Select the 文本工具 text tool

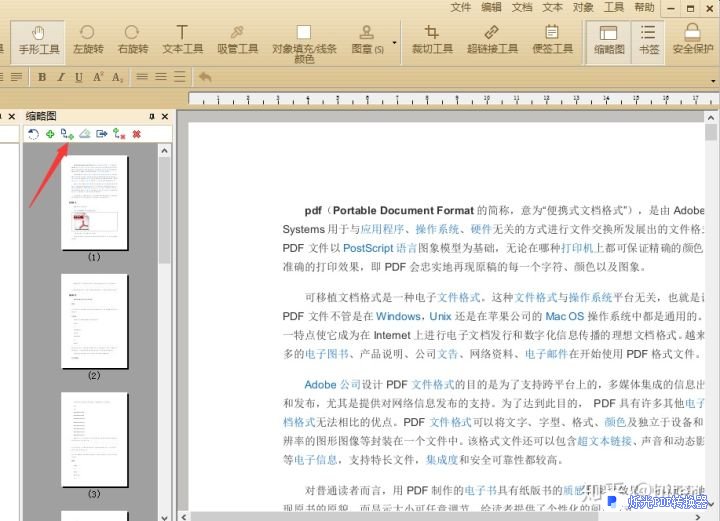182,40
